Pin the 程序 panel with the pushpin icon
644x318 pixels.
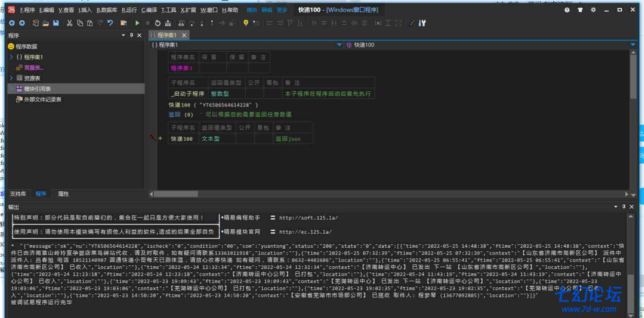pos(132,35)
